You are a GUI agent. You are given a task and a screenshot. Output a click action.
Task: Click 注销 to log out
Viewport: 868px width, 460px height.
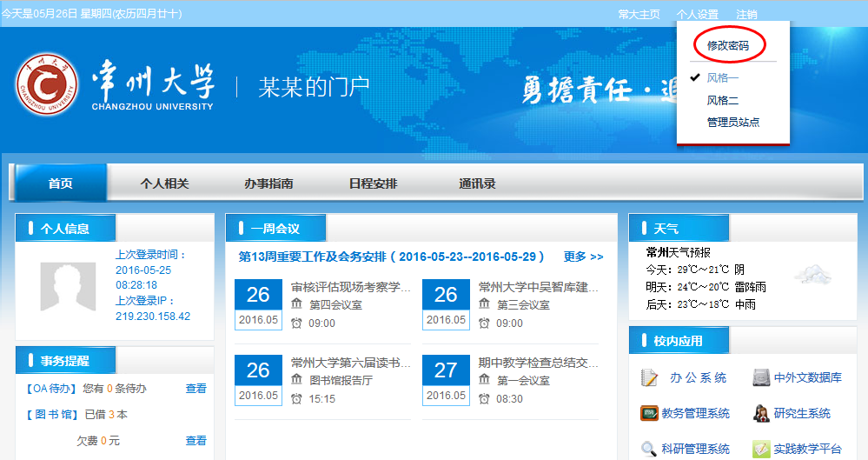(x=746, y=14)
